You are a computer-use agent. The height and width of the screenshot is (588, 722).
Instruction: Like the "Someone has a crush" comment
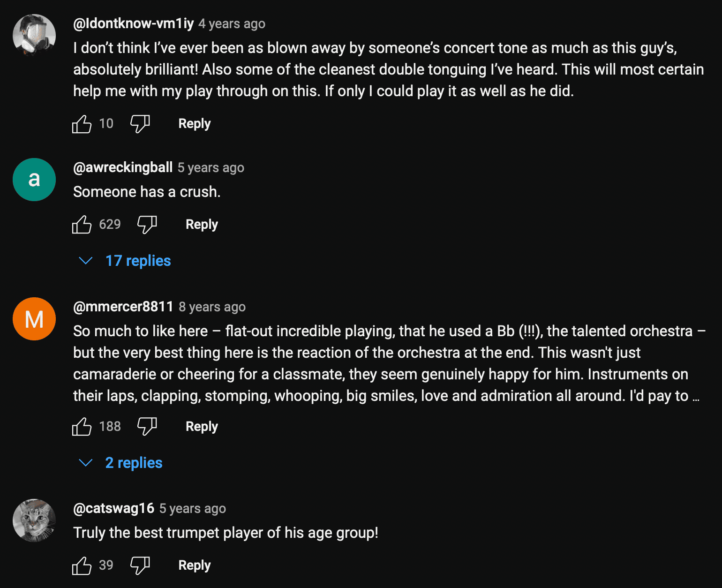[x=82, y=225]
